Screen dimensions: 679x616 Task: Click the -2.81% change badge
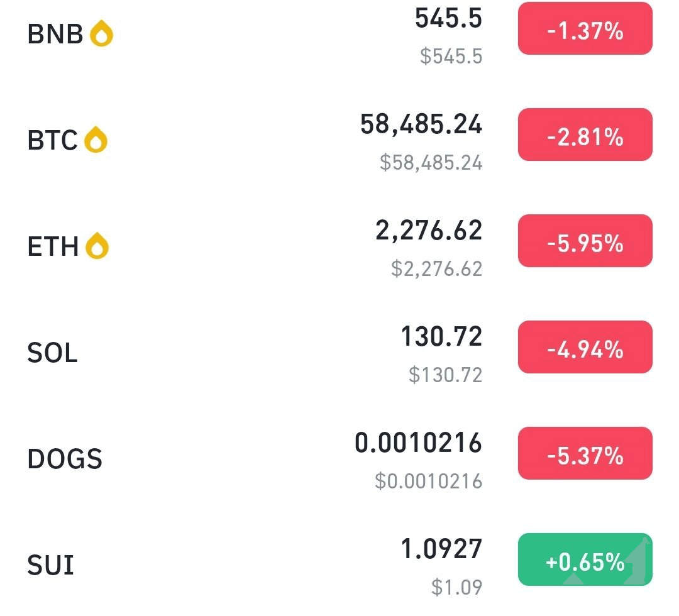coord(585,135)
